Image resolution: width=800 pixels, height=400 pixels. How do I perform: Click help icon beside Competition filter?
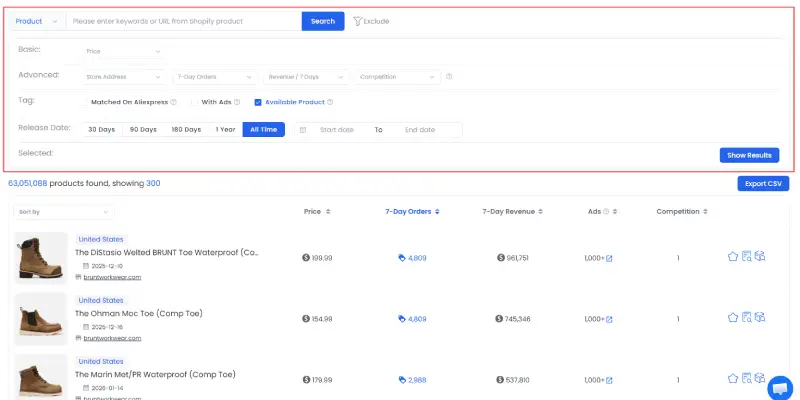[x=449, y=77]
